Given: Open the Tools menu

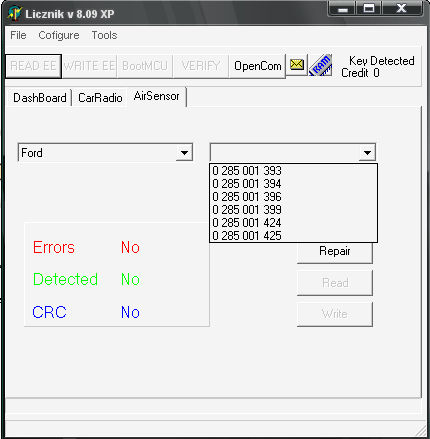Looking at the screenshot, I should (x=104, y=35).
